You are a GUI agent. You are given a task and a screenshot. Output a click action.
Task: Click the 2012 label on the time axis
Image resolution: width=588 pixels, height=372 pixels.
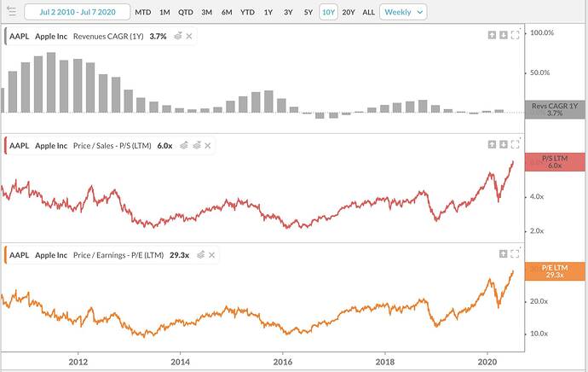tap(78, 362)
